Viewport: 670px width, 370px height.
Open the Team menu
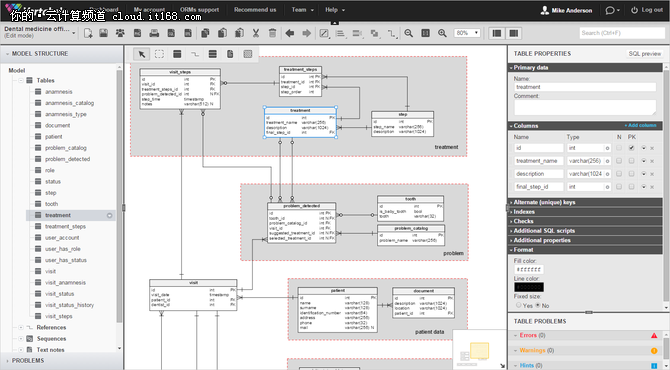click(x=302, y=10)
